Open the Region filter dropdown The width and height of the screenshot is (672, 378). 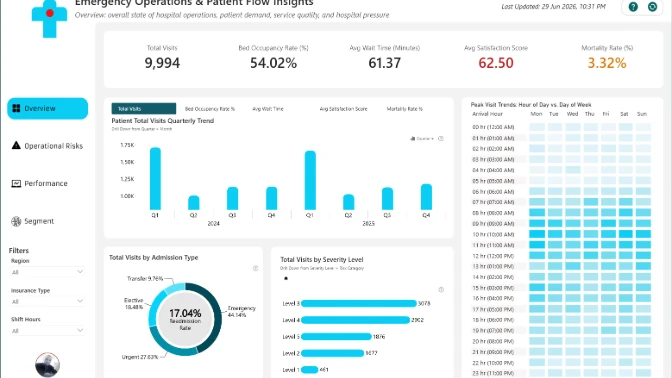[47, 272]
